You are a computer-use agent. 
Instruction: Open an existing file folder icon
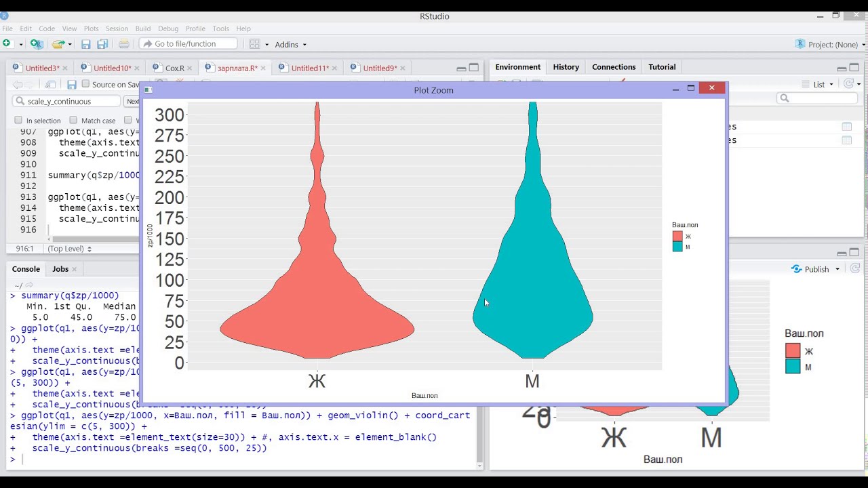click(x=58, y=44)
